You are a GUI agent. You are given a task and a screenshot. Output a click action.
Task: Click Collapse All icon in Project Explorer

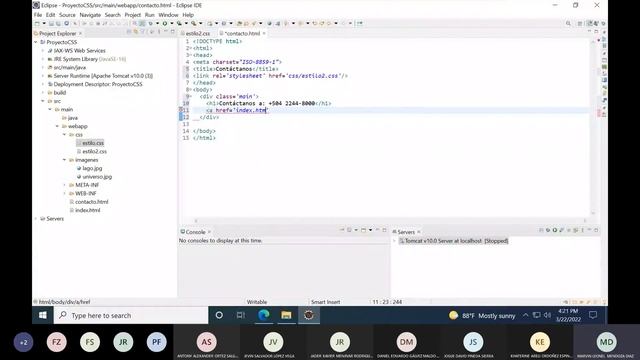tap(129, 32)
